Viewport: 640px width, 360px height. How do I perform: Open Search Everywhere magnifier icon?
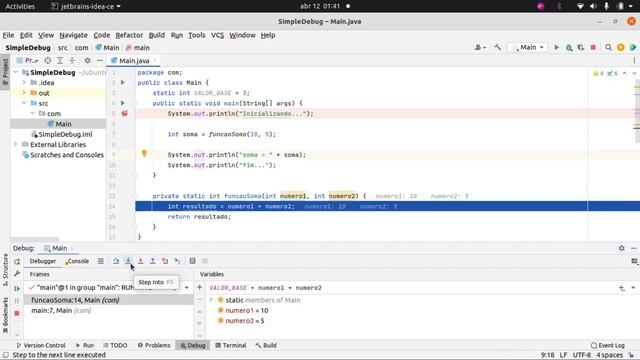pyautogui.click(x=608, y=48)
